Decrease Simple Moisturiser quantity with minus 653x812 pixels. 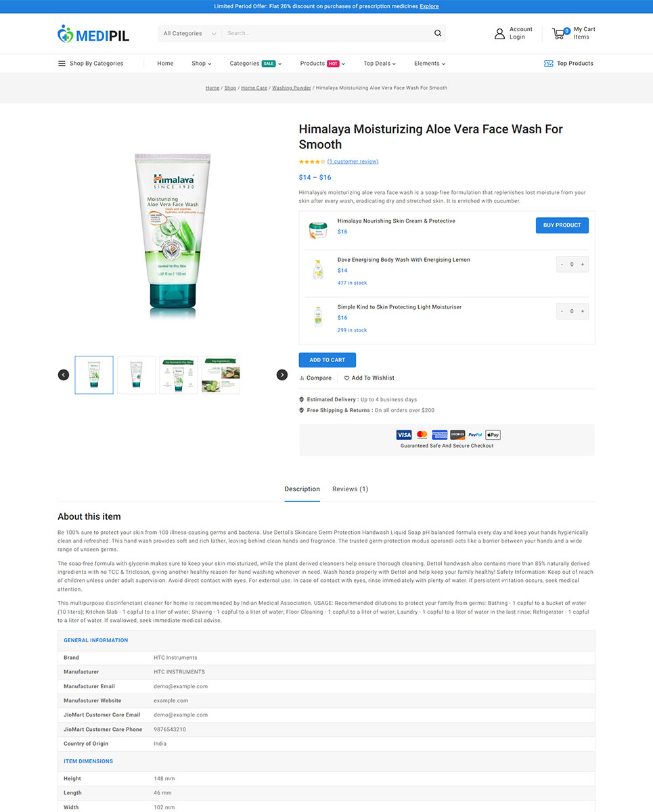click(562, 311)
